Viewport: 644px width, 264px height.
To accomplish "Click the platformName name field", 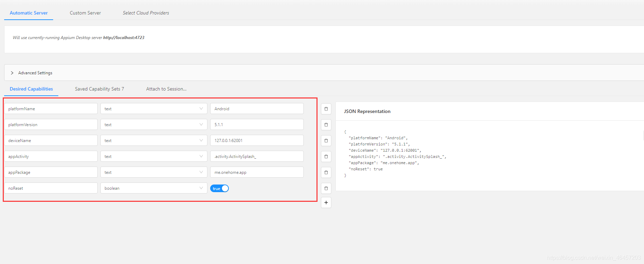I will (x=51, y=109).
